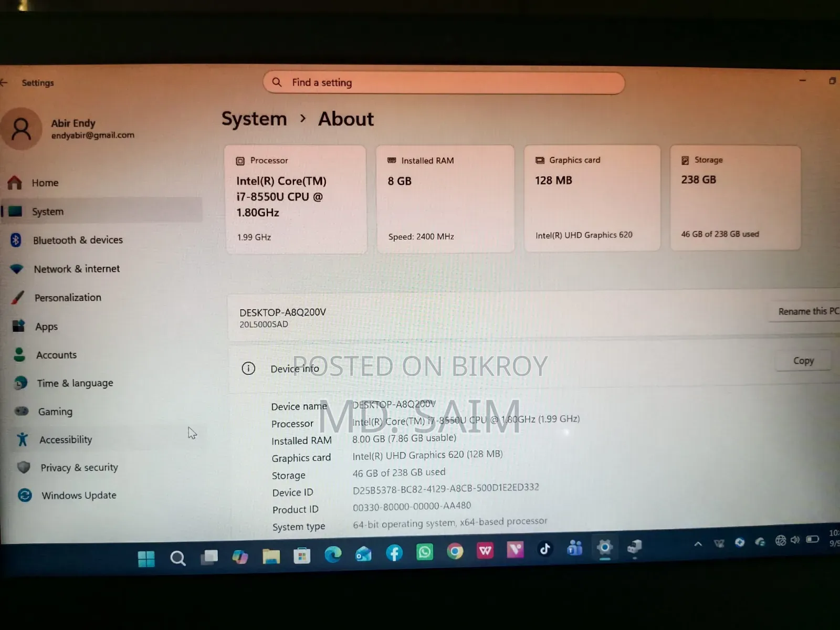The height and width of the screenshot is (630, 840).
Task: Click the Personalization brush icon
Action: [x=17, y=298]
